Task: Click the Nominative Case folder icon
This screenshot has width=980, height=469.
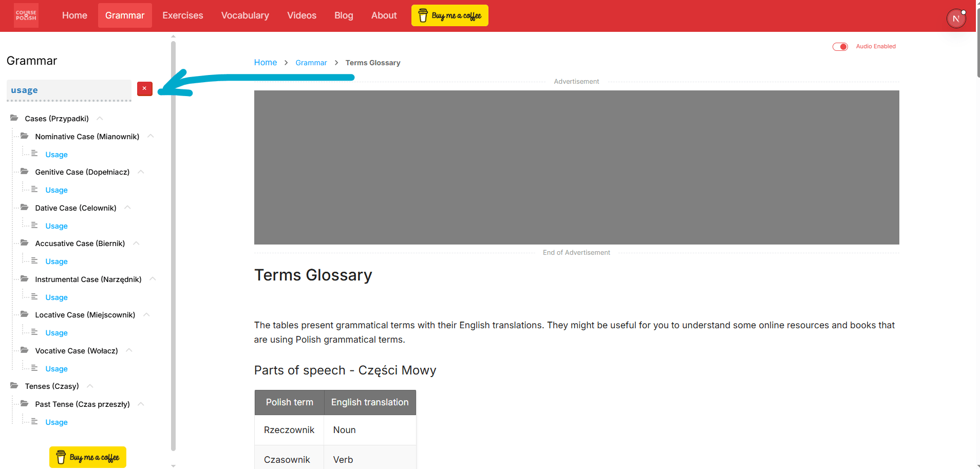Action: (25, 136)
